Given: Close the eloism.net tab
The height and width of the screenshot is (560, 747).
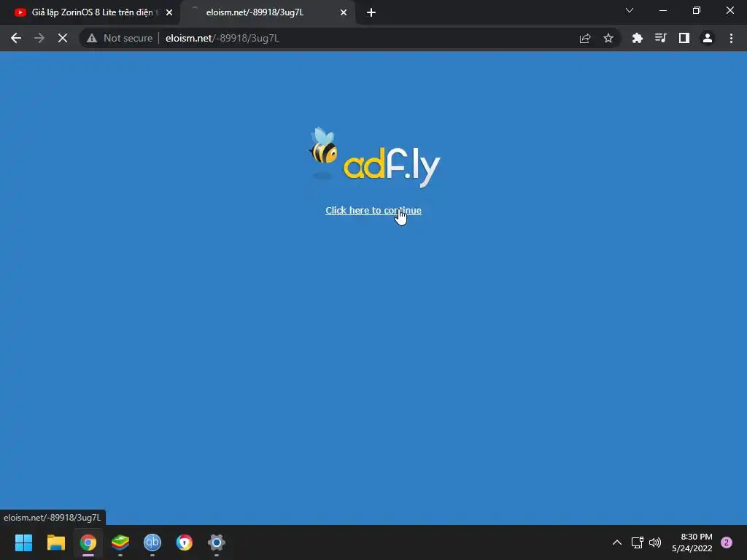Looking at the screenshot, I should point(344,12).
